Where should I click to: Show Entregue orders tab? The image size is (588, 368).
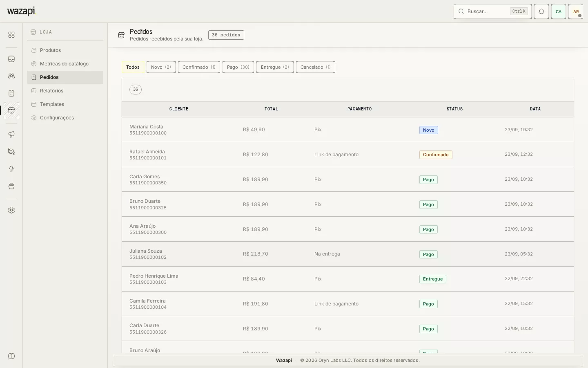tap(275, 67)
